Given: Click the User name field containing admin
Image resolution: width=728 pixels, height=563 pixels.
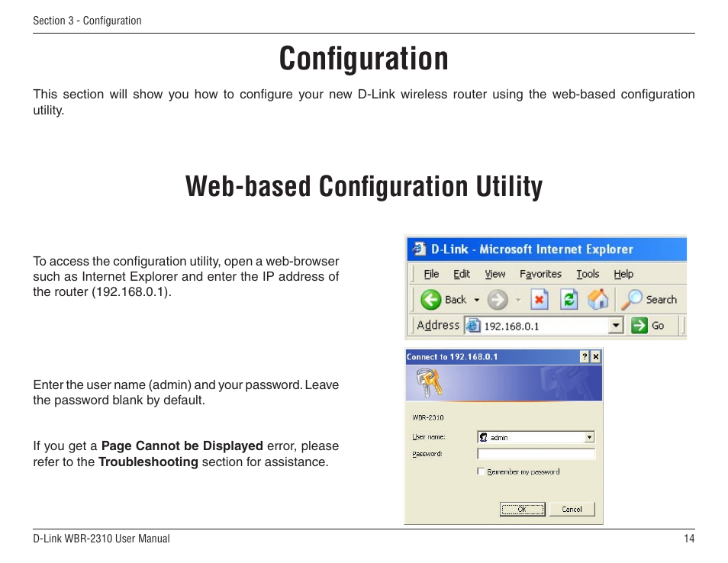Looking at the screenshot, I should tap(536, 437).
